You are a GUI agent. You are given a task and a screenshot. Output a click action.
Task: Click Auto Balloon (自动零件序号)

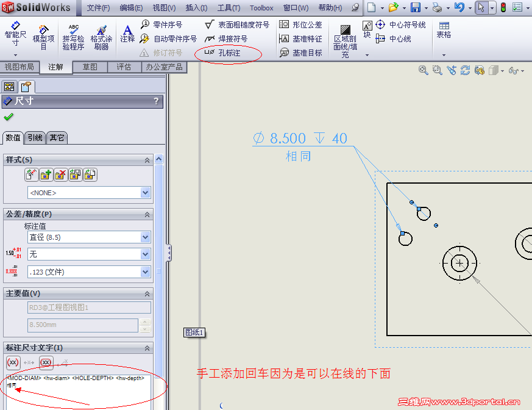tap(169, 38)
